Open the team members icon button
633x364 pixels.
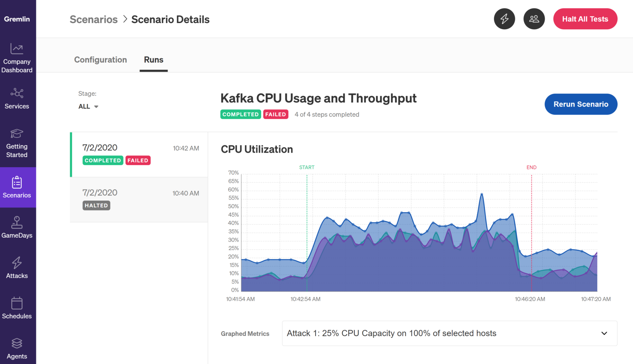534,19
